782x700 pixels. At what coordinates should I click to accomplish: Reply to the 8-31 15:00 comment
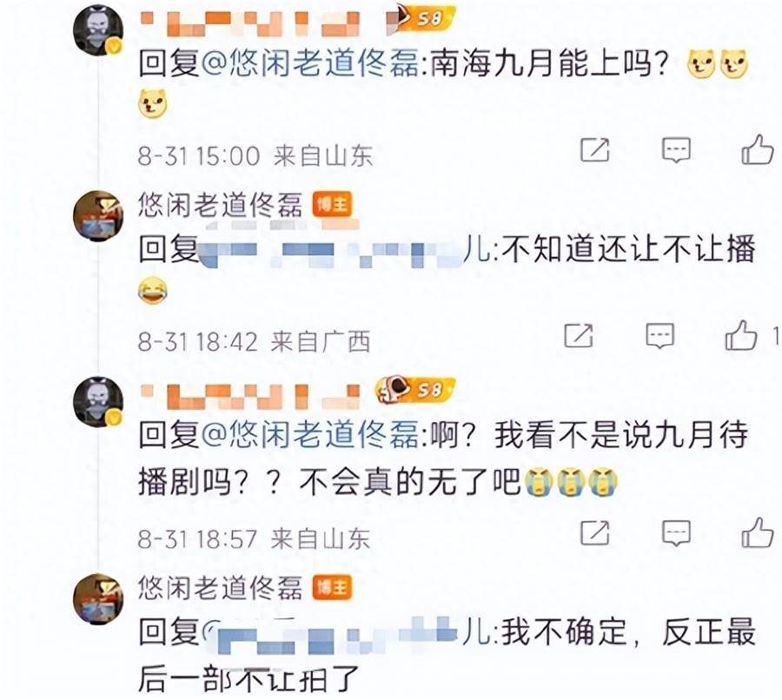point(676,149)
